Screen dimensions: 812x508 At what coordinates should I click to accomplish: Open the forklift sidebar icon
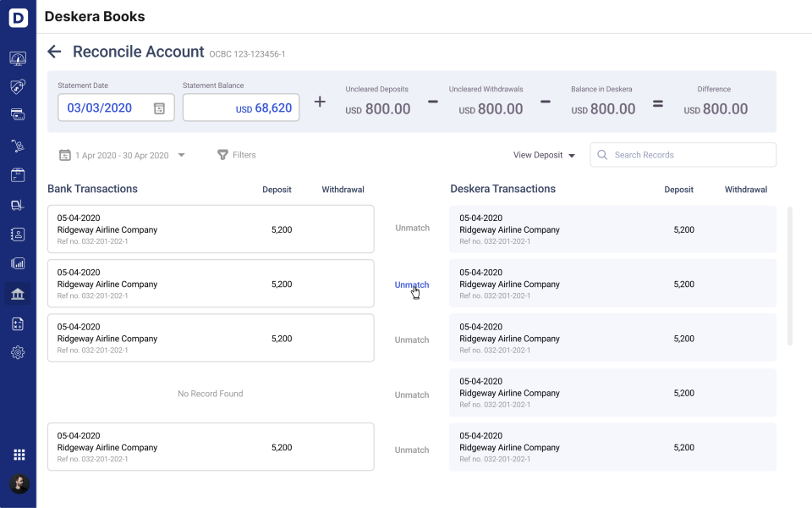[18, 205]
